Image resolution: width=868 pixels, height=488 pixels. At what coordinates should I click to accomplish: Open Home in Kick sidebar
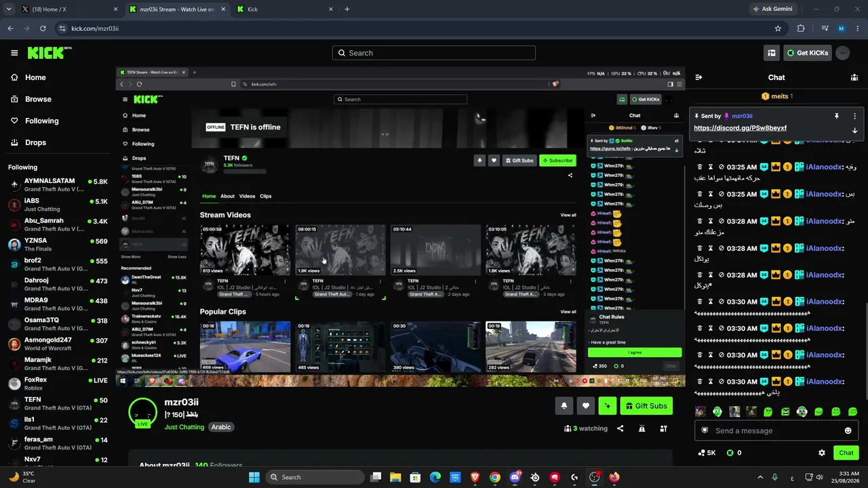pos(35,77)
